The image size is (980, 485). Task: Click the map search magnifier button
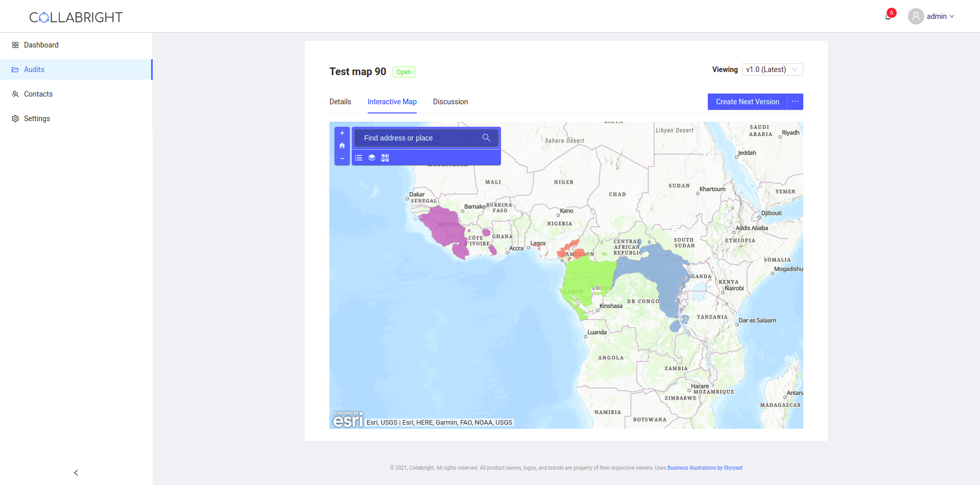coord(486,138)
